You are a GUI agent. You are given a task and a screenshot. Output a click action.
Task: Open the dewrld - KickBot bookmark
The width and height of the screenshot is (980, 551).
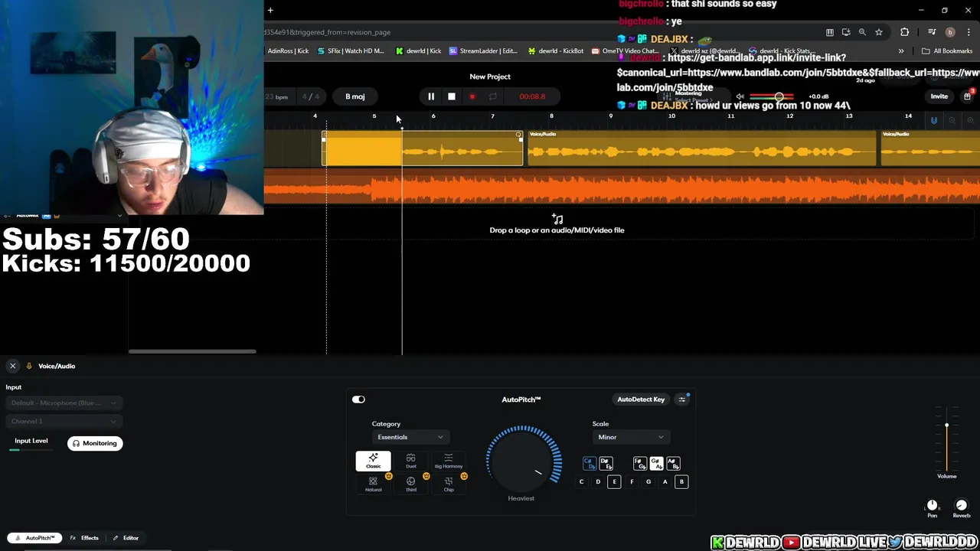(555, 51)
